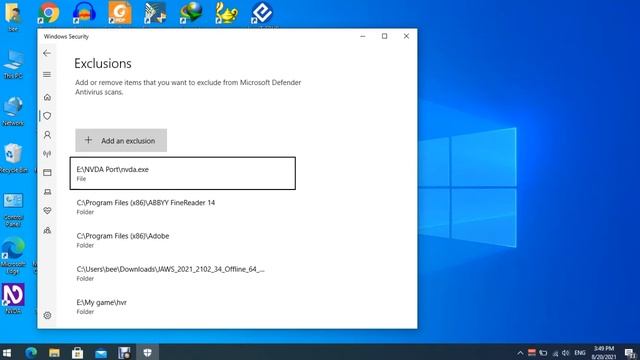Select the E:\NVDA Port\nvda.exe exclusion

[182, 173]
